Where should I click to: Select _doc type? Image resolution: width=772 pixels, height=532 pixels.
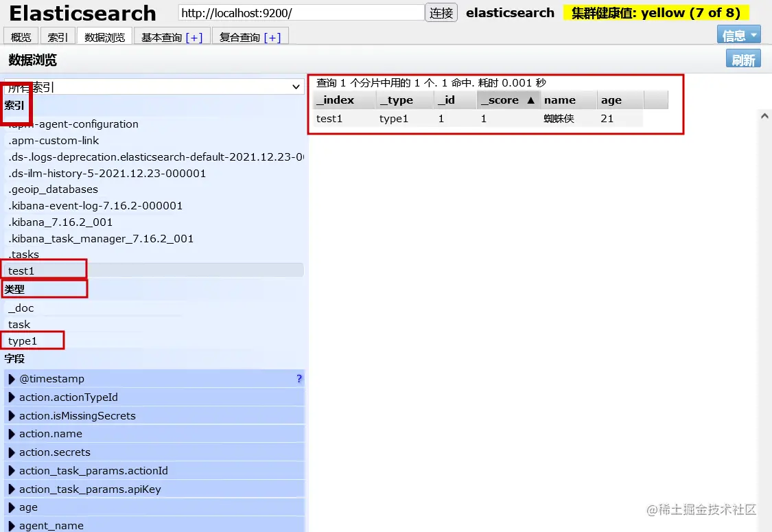154,308
